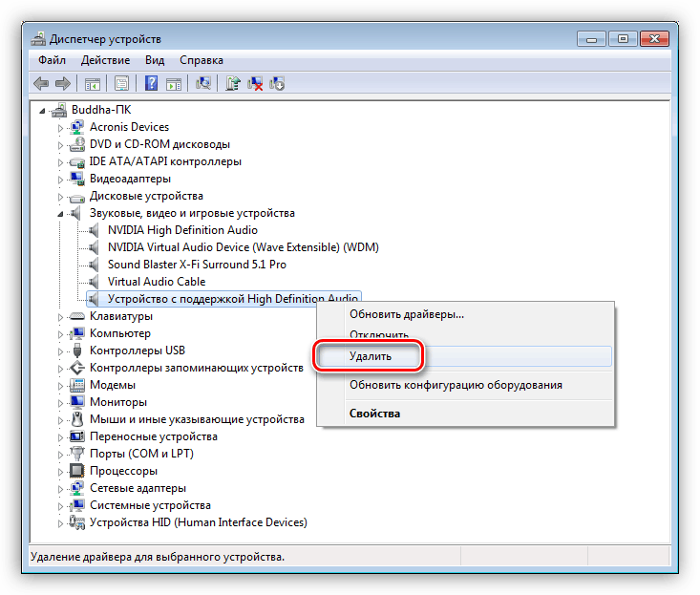The height and width of the screenshot is (595, 700).
Task: Select the Virtual Audio Cable label
Action: pos(157,282)
